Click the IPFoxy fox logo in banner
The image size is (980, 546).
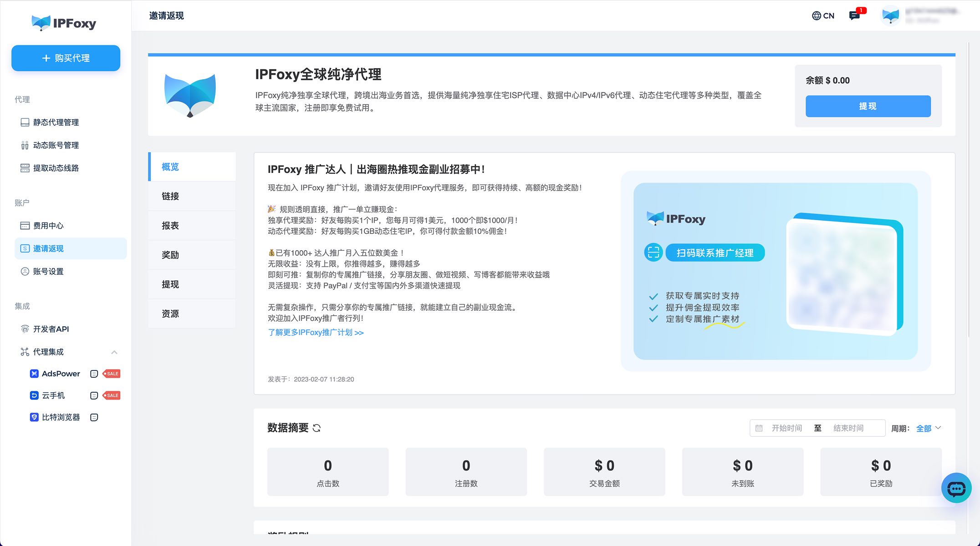click(x=190, y=95)
